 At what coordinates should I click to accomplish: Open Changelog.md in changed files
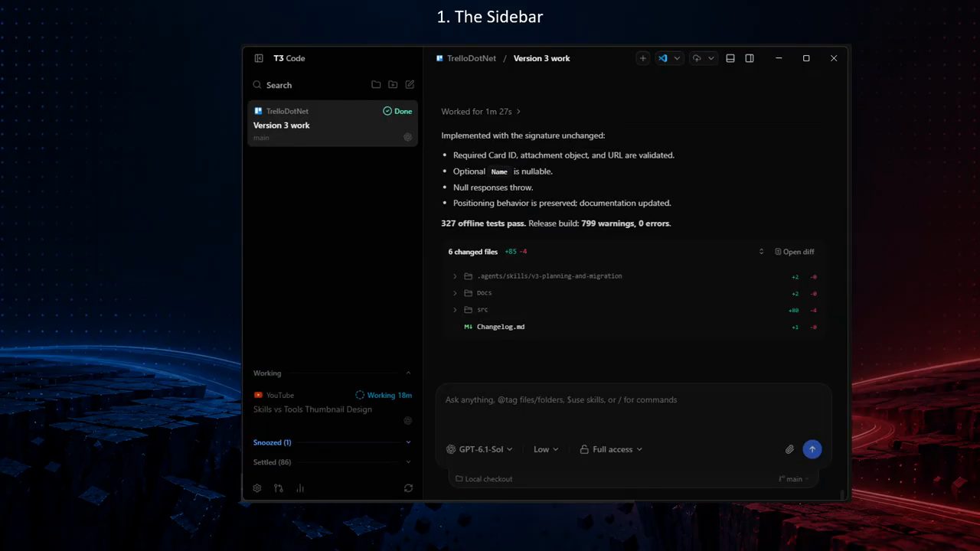pyautogui.click(x=501, y=327)
